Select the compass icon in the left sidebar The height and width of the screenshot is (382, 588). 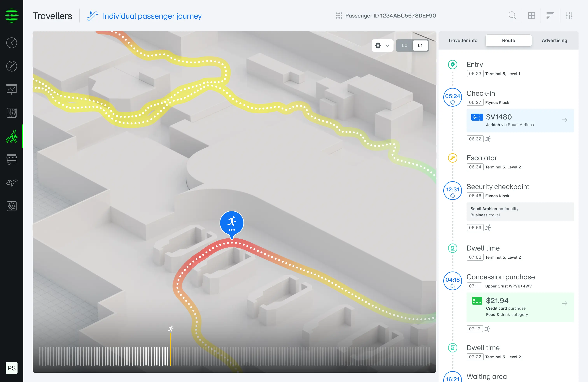tap(11, 66)
